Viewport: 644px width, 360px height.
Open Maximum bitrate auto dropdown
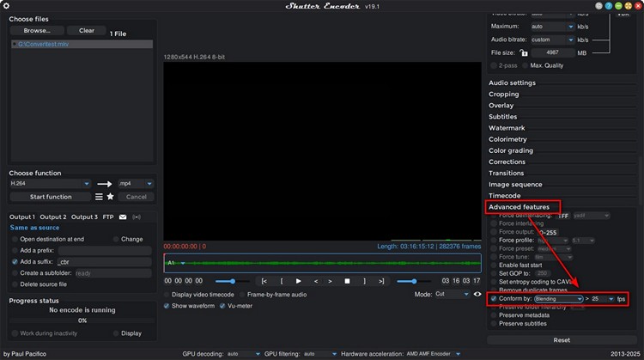coord(552,27)
